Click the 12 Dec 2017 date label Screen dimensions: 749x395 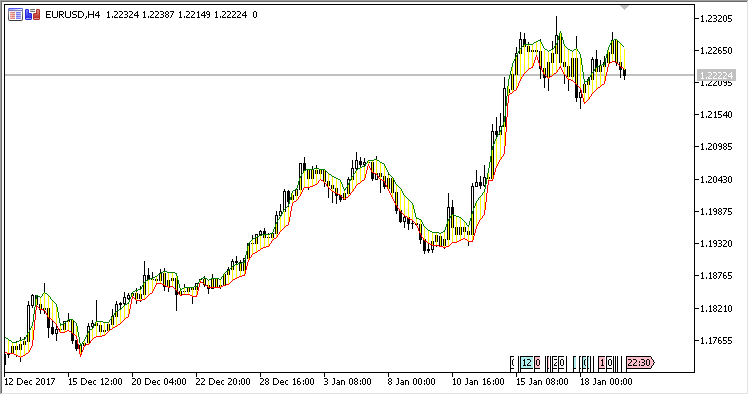pos(30,382)
